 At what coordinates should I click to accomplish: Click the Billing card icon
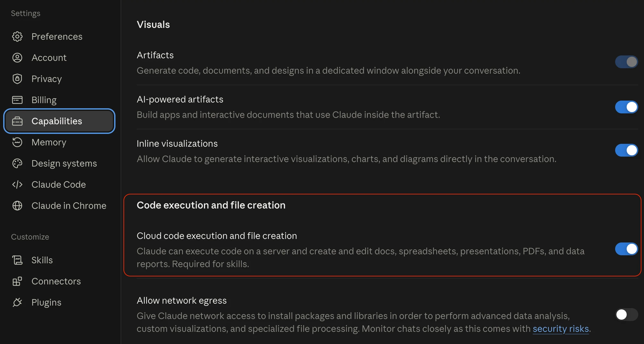[x=17, y=100]
